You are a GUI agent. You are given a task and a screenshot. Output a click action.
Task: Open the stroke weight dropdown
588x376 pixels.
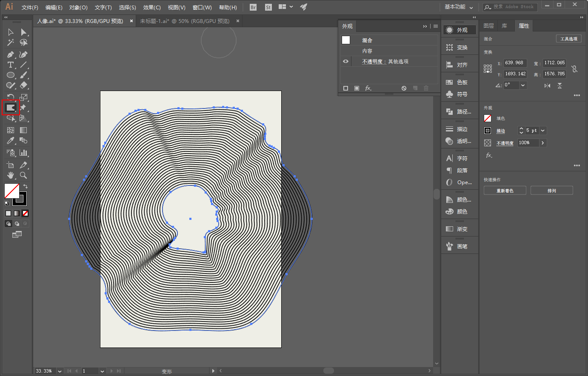click(x=542, y=131)
